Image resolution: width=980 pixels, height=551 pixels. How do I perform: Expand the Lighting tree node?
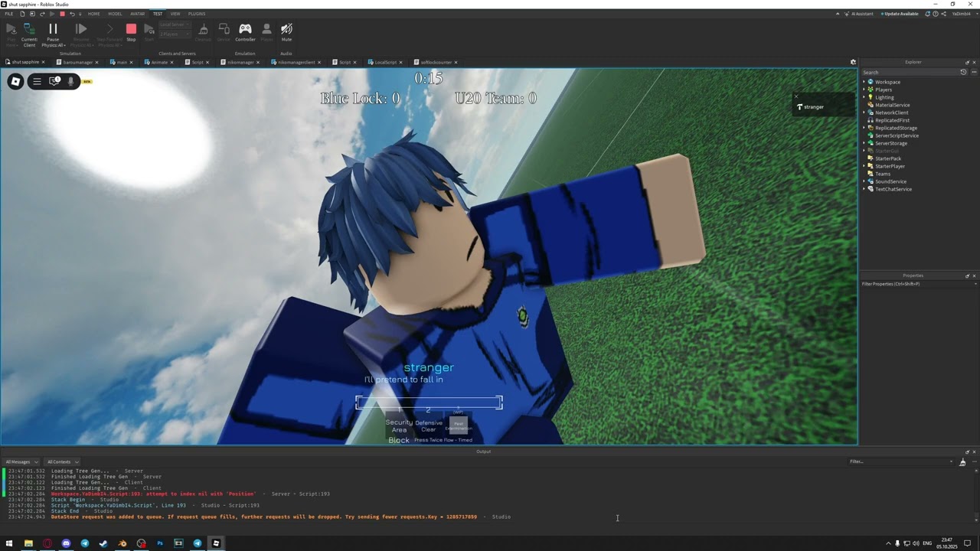tap(864, 97)
